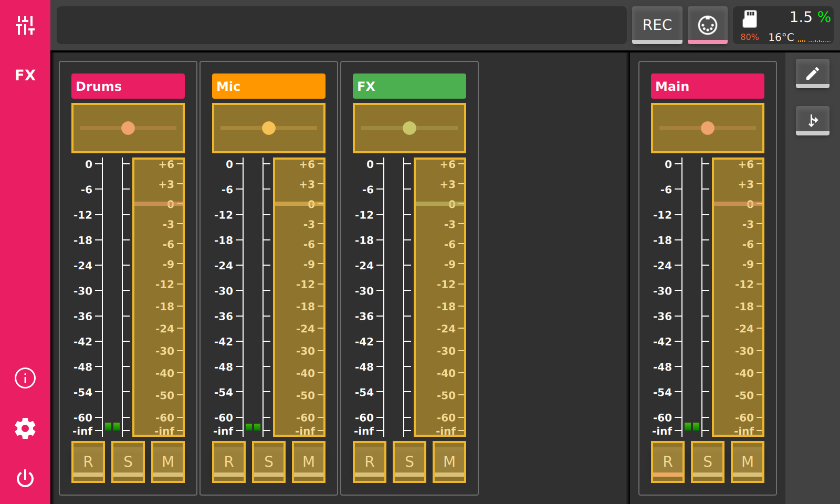Image resolution: width=840 pixels, height=504 pixels.
Task: Solo the FX channel
Action: point(409,462)
